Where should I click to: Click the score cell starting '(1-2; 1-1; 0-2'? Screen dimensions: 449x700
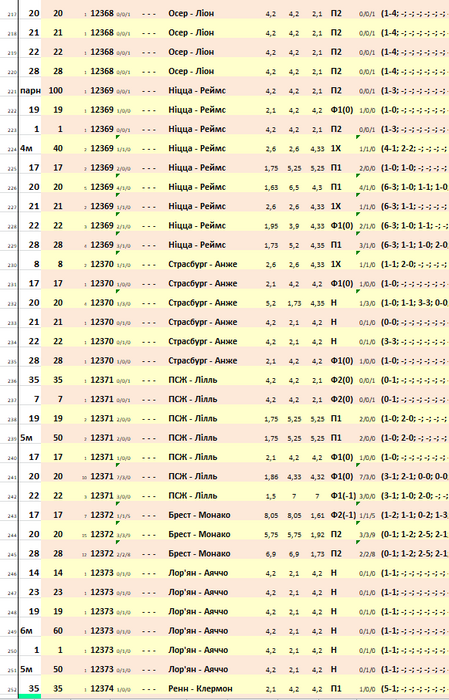414,515
